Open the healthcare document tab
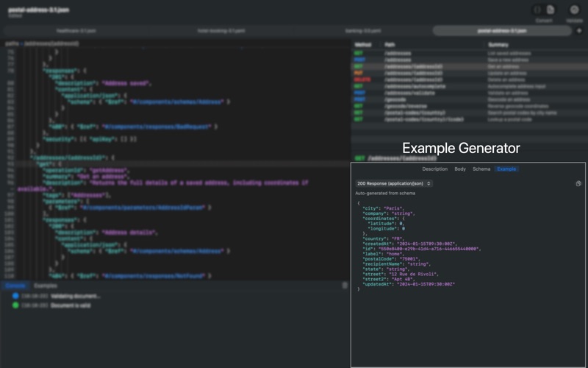Image resolution: width=588 pixels, height=368 pixels. click(76, 31)
